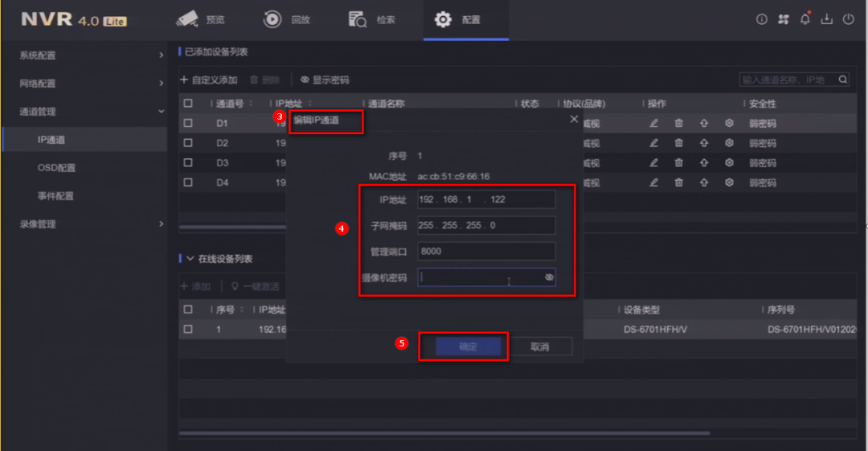This screenshot has width=868, height=451.
Task: Click the upgrade arrow icon for D2
Action: click(x=703, y=143)
